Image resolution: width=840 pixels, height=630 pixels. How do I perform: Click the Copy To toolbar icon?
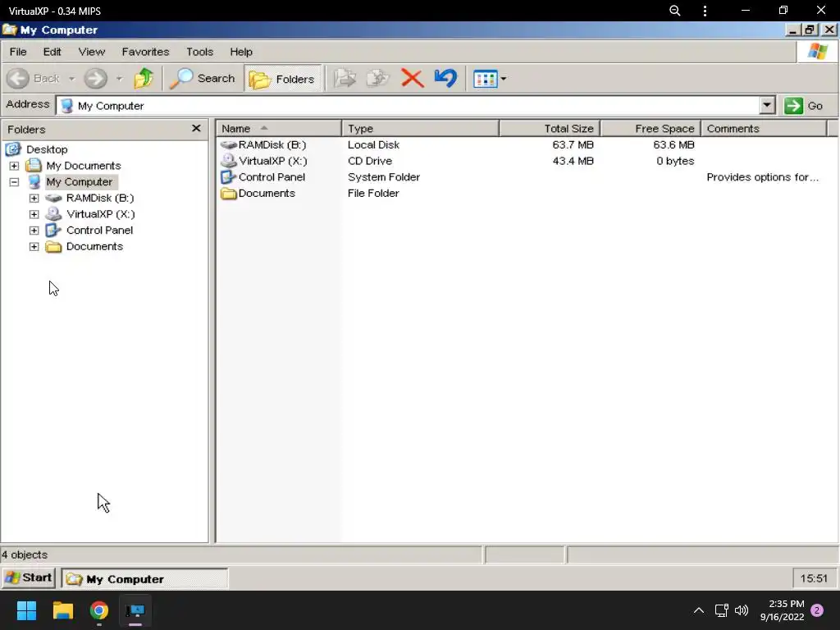point(377,79)
